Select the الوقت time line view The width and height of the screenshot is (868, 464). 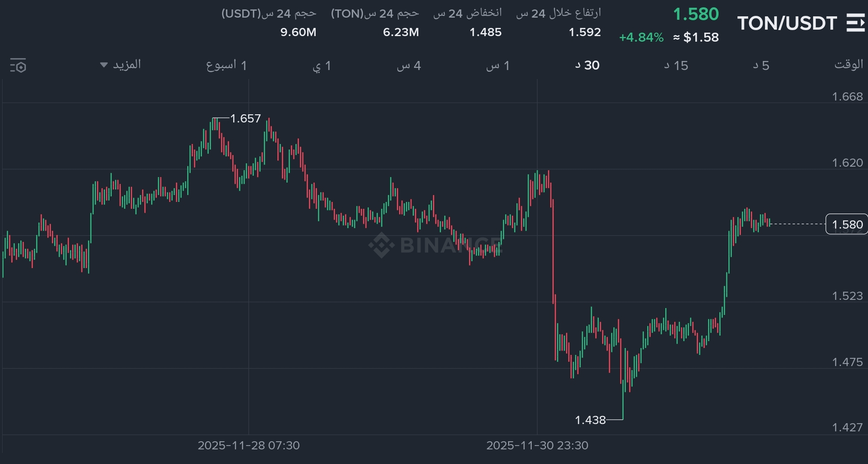coord(848,64)
